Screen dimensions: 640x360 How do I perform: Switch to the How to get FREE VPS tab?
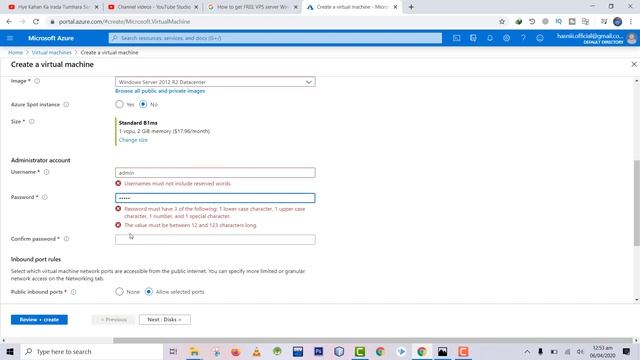pos(252,7)
